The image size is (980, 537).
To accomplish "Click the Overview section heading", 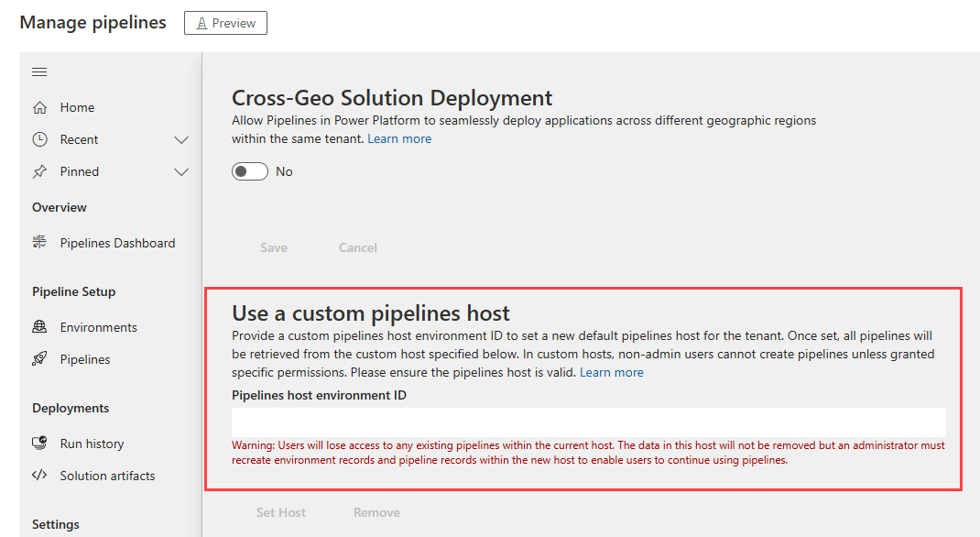I will coord(60,207).
